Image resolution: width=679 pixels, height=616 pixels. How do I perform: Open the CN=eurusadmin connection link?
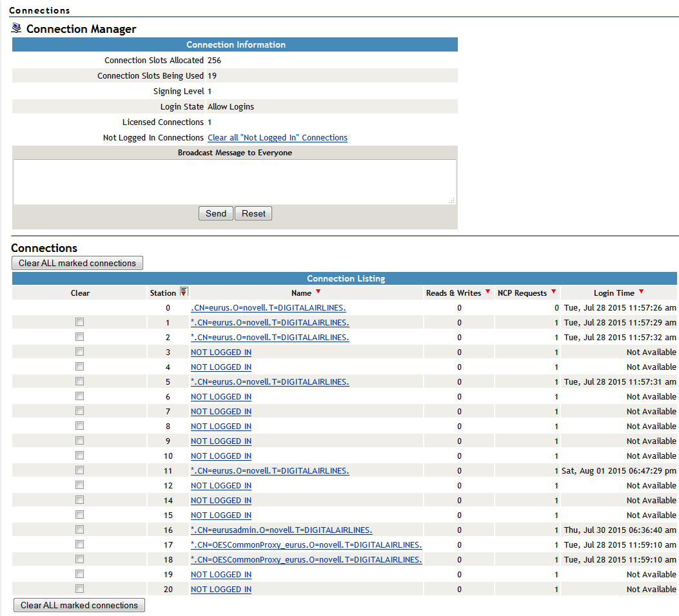click(x=281, y=530)
